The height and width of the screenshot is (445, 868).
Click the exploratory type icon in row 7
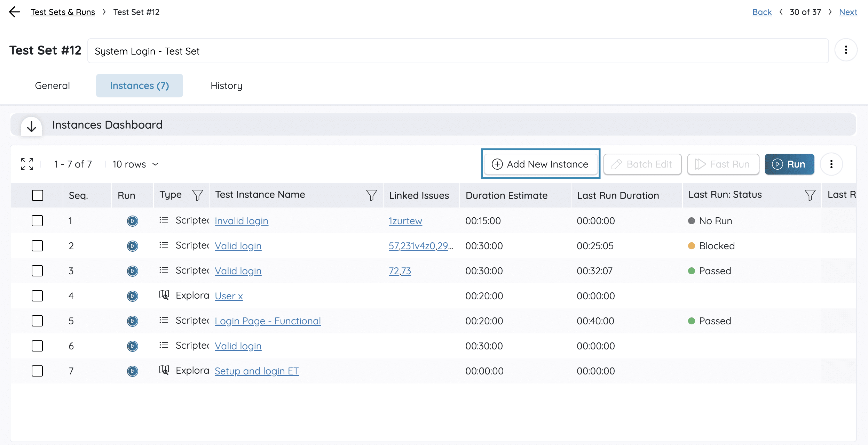[x=164, y=370]
